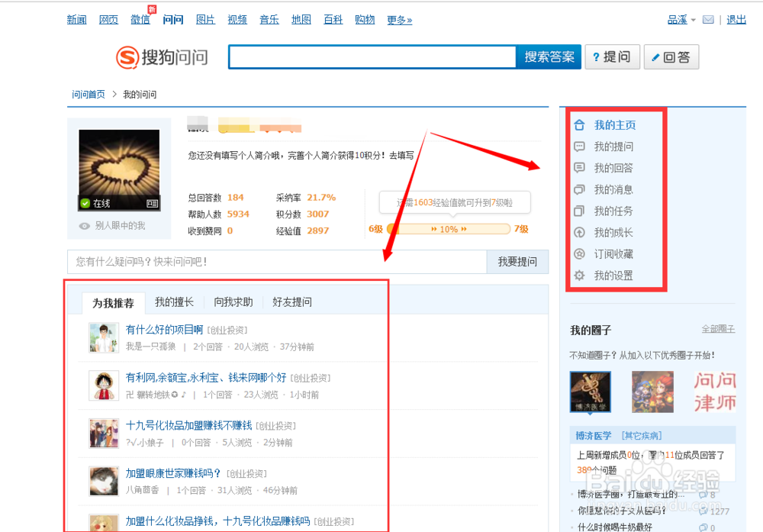Open 我的回答 in the sidebar
This screenshot has height=532, width=763.
pyautogui.click(x=613, y=168)
